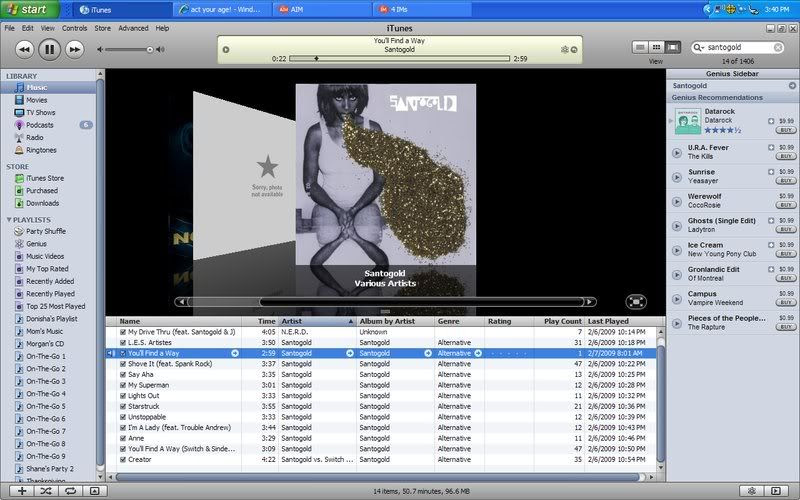Open the Name column store arrow for You'll Find a Way
This screenshot has width=800, height=500.
[235, 353]
